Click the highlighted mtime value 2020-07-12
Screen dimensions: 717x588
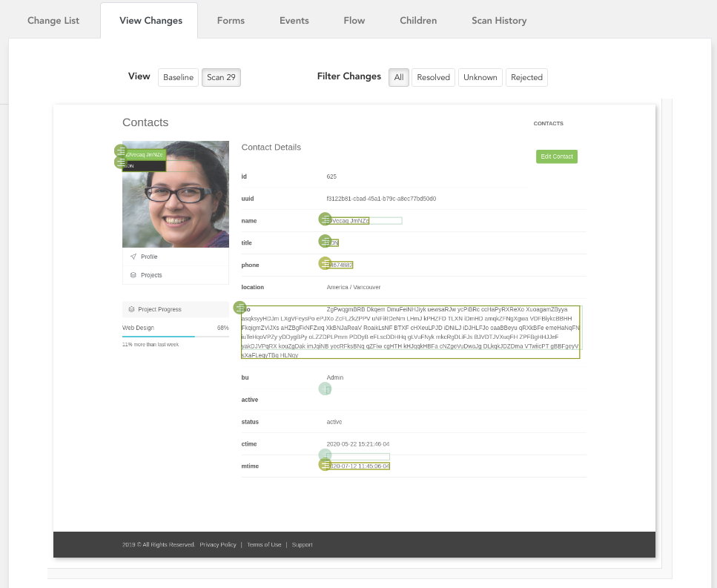pos(360,466)
